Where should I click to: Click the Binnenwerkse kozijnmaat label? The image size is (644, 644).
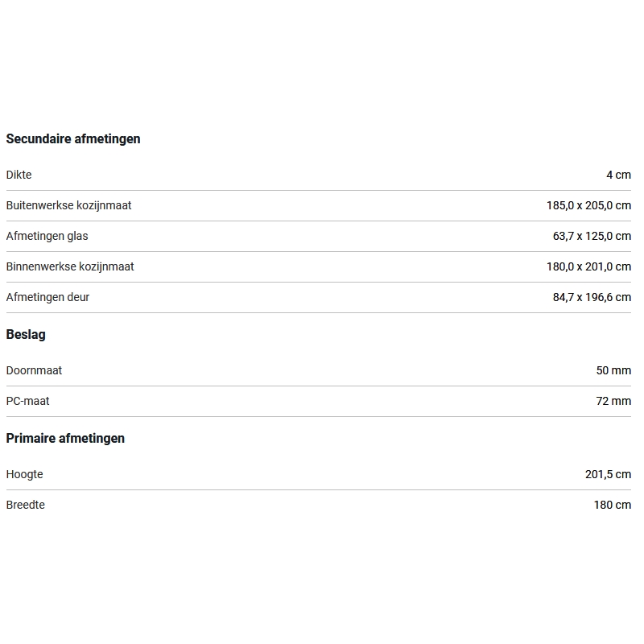point(70,266)
